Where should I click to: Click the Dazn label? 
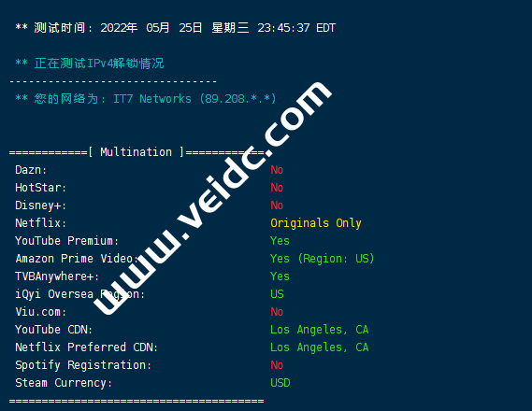(x=31, y=170)
